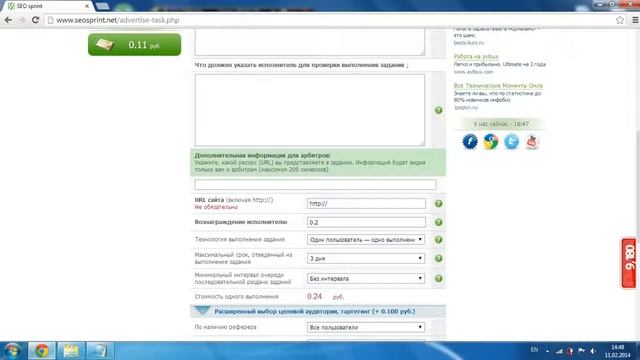Click help icon next to Минимальный интервал dropdown

pyautogui.click(x=438, y=278)
